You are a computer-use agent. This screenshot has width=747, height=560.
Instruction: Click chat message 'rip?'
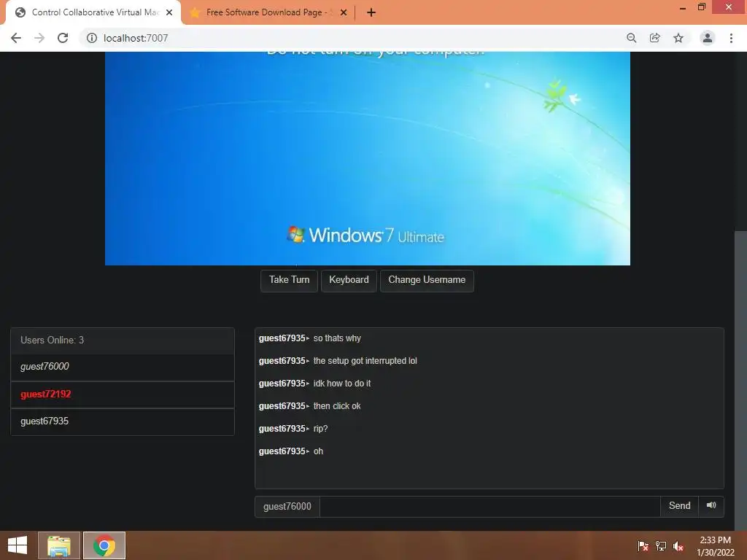pos(320,429)
